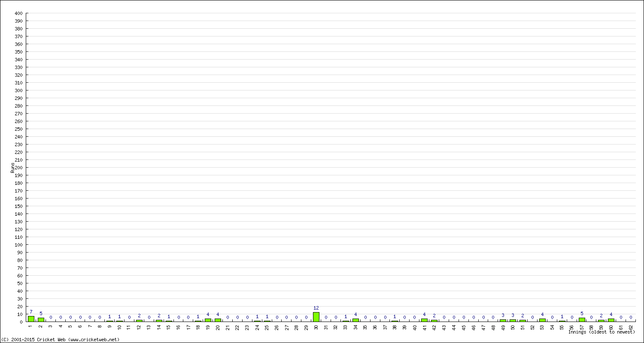Click the 400 label on the y-axis

pyautogui.click(x=18, y=13)
